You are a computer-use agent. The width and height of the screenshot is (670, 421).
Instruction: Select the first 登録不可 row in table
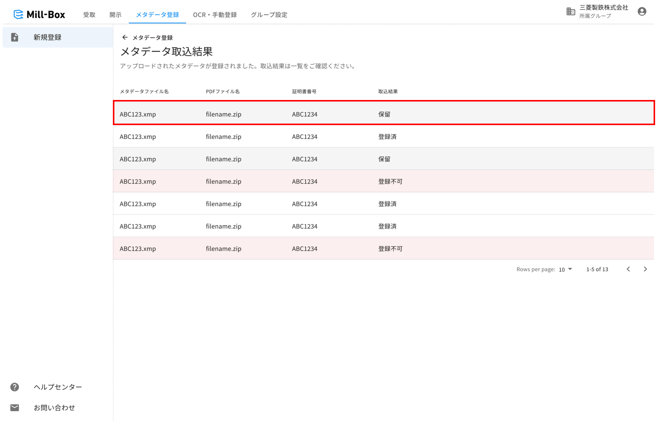click(384, 181)
